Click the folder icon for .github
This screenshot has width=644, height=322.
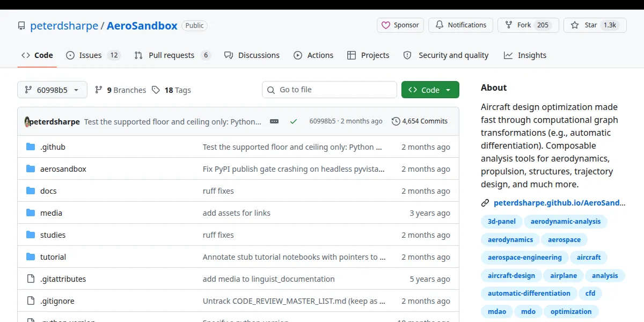tap(31, 147)
